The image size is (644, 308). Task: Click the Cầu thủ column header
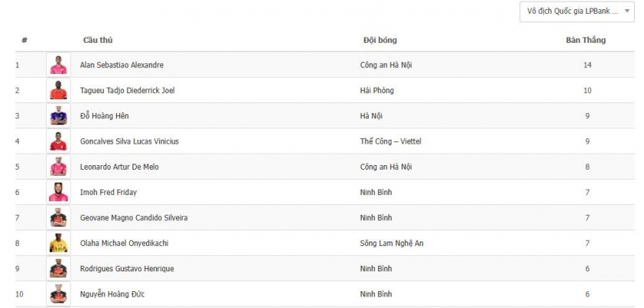pyautogui.click(x=98, y=40)
